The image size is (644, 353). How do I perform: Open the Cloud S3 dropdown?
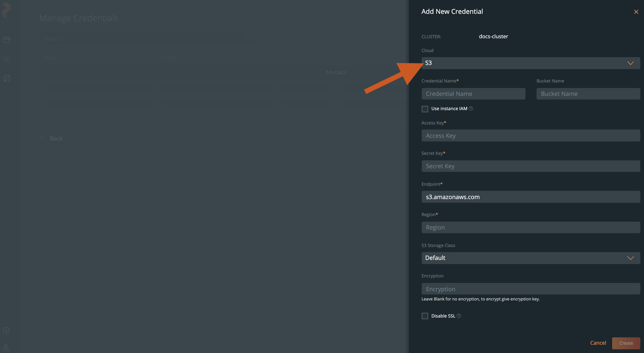pos(531,63)
